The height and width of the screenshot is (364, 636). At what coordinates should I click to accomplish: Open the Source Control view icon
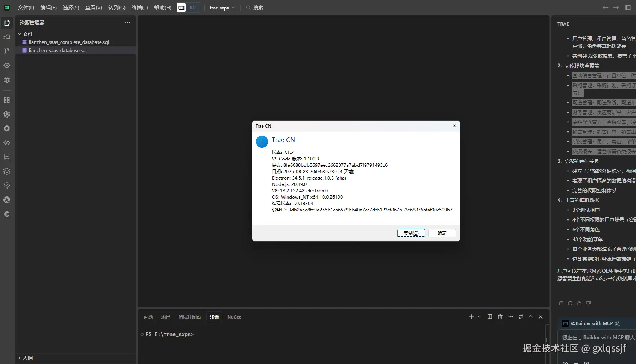point(7,51)
